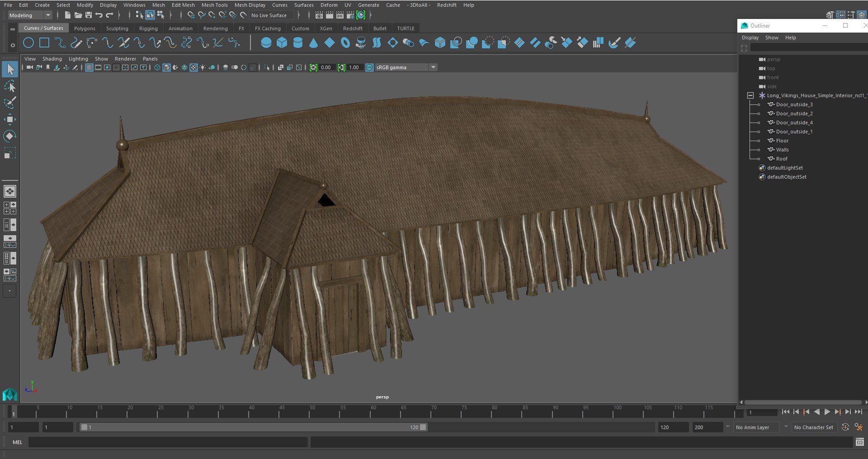Switch to the Polygons shelf tab

coord(85,28)
